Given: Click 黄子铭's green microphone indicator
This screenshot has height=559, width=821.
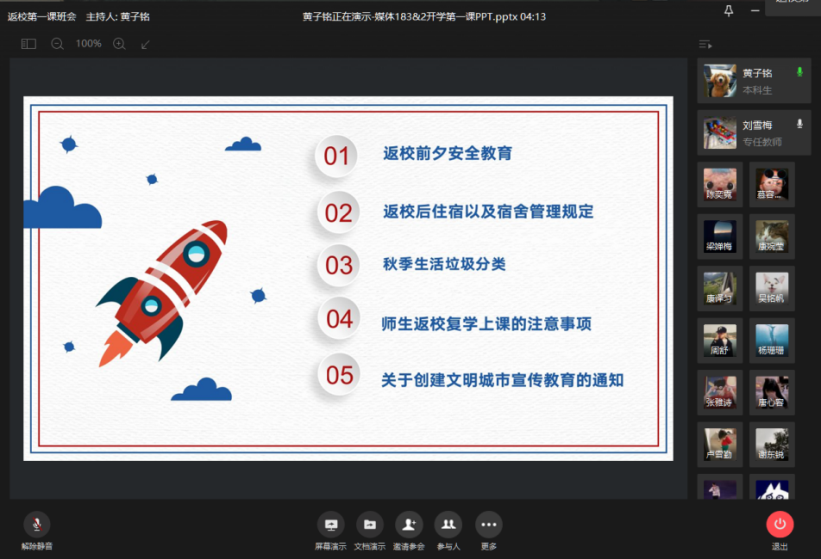Looking at the screenshot, I should point(799,73).
